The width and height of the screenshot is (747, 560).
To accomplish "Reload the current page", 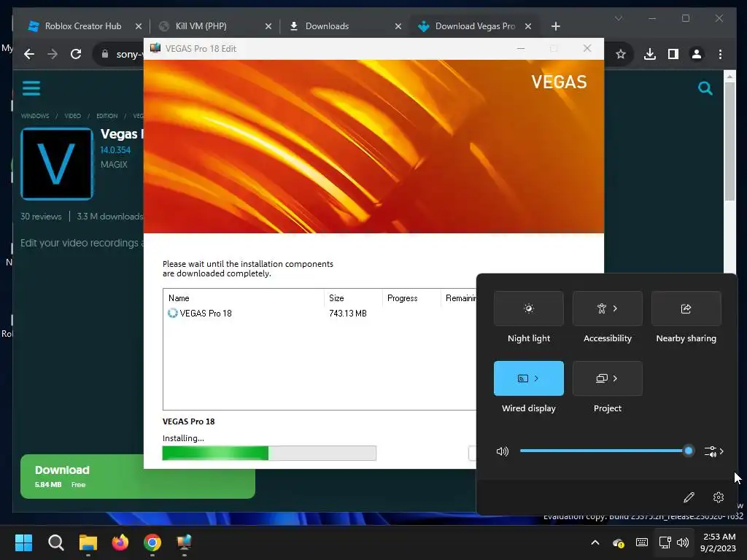I will coord(76,54).
